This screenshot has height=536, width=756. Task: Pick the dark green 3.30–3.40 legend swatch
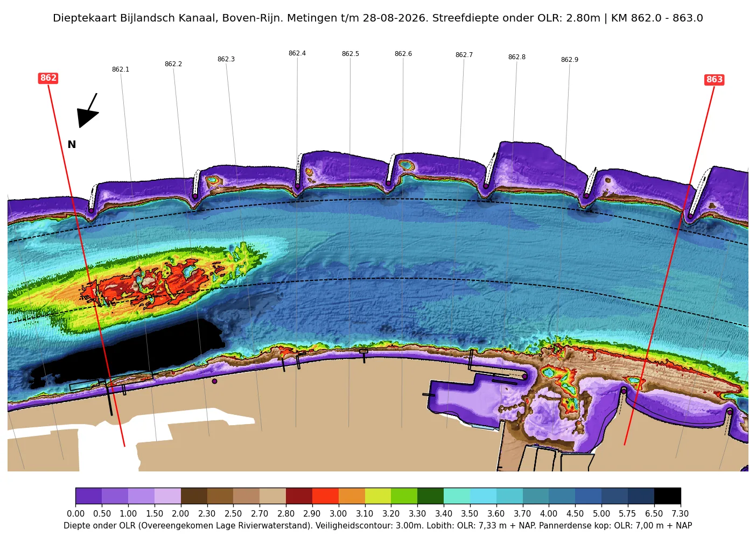click(x=431, y=496)
